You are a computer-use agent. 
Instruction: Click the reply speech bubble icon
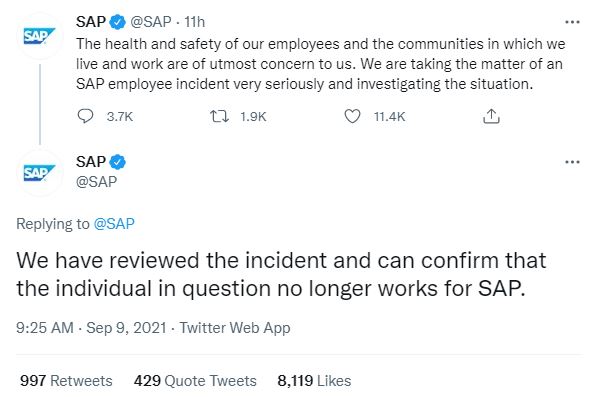pyautogui.click(x=85, y=116)
